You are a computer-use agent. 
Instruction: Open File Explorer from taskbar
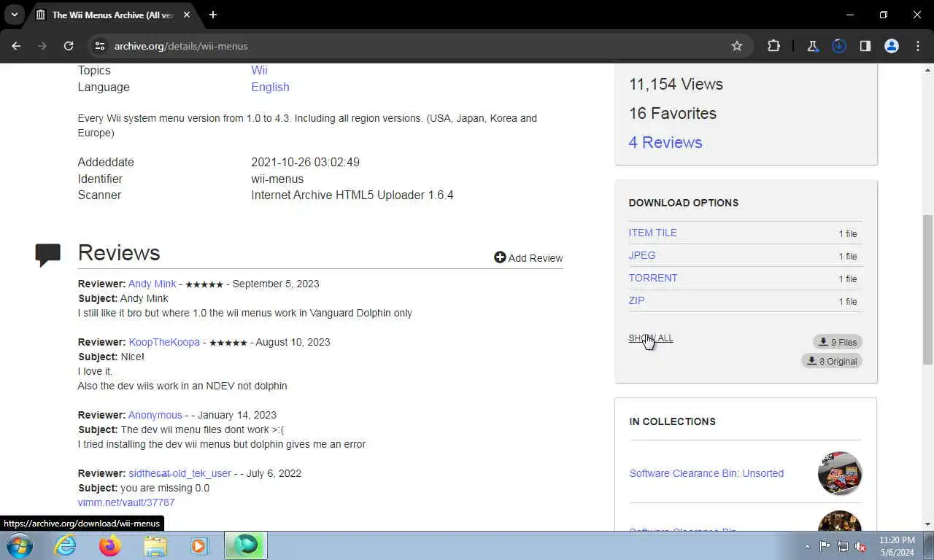point(155,545)
